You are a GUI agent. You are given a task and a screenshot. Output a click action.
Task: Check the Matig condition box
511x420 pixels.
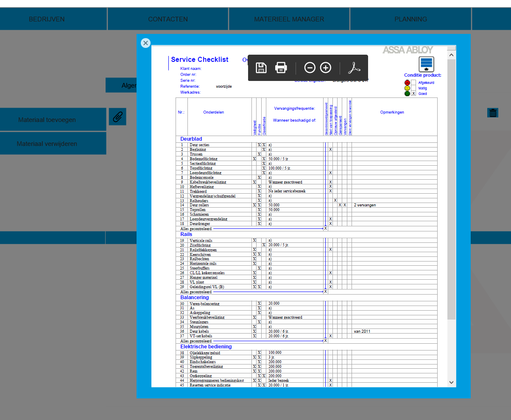[x=413, y=88]
